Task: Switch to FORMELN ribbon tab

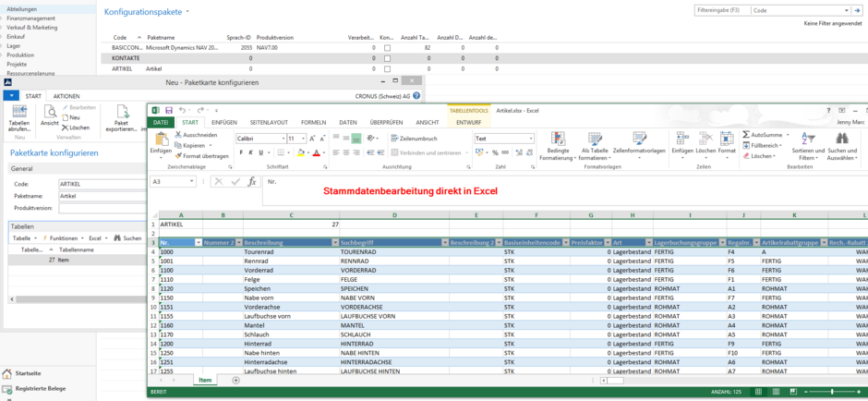Action: 313,122
